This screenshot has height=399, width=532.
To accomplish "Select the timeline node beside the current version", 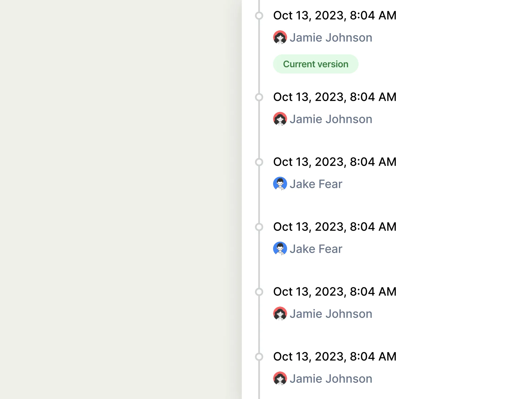I will [x=259, y=15].
